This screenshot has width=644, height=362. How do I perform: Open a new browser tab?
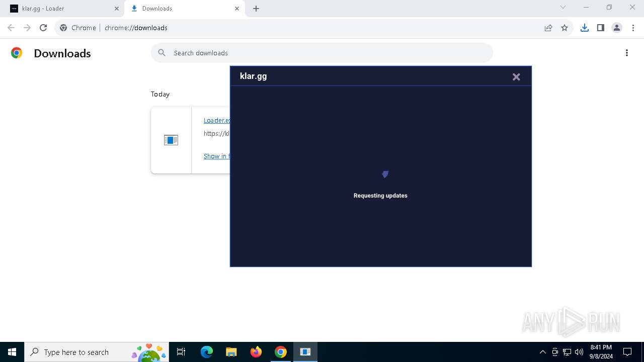point(256,9)
